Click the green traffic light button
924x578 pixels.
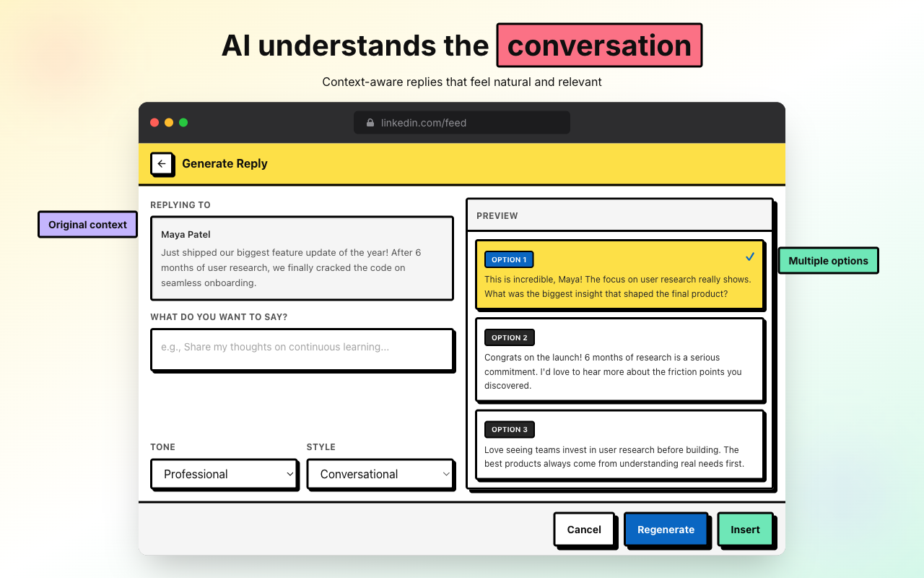pyautogui.click(x=183, y=122)
